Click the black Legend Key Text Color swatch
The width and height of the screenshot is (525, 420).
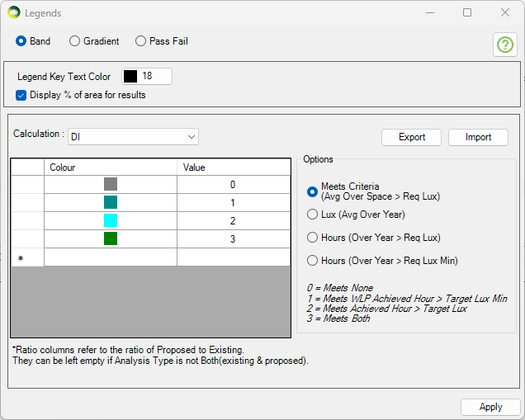pos(130,77)
